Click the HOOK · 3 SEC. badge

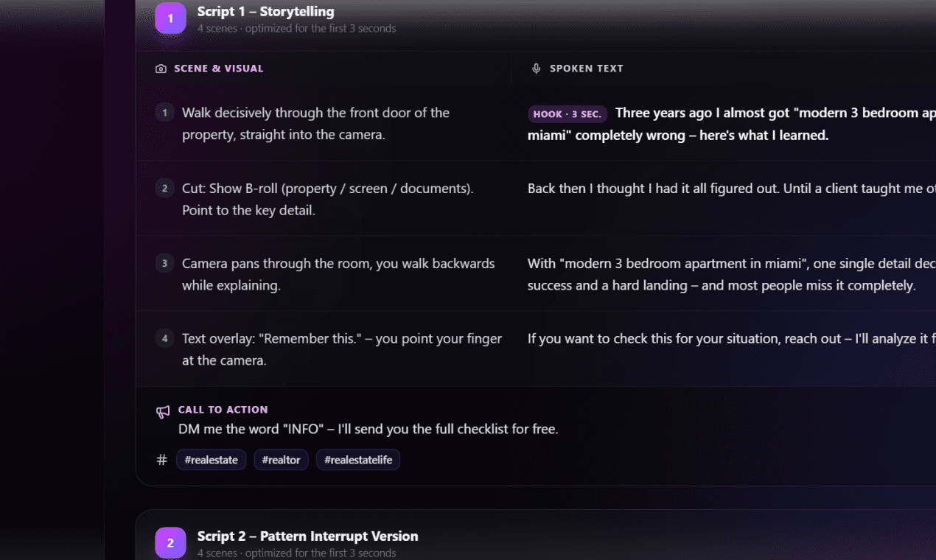pyautogui.click(x=567, y=113)
